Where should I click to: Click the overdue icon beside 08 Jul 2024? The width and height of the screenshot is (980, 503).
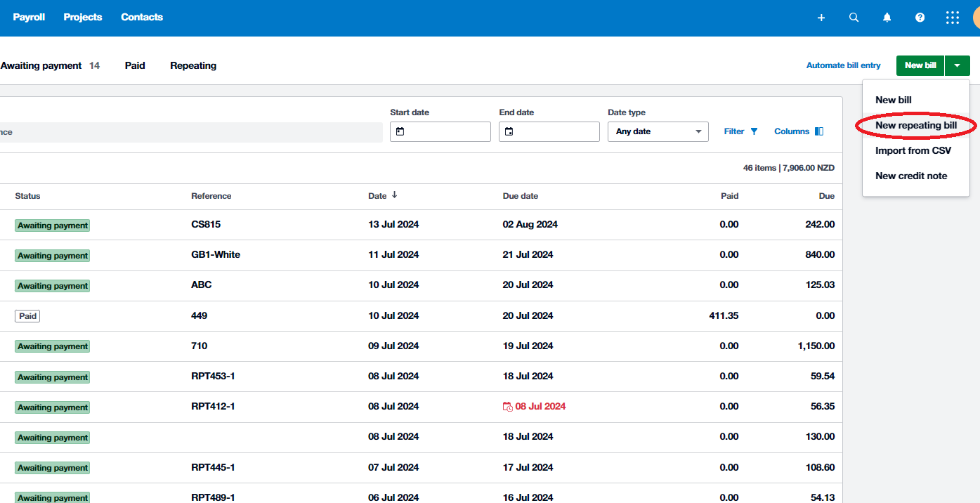(507, 407)
